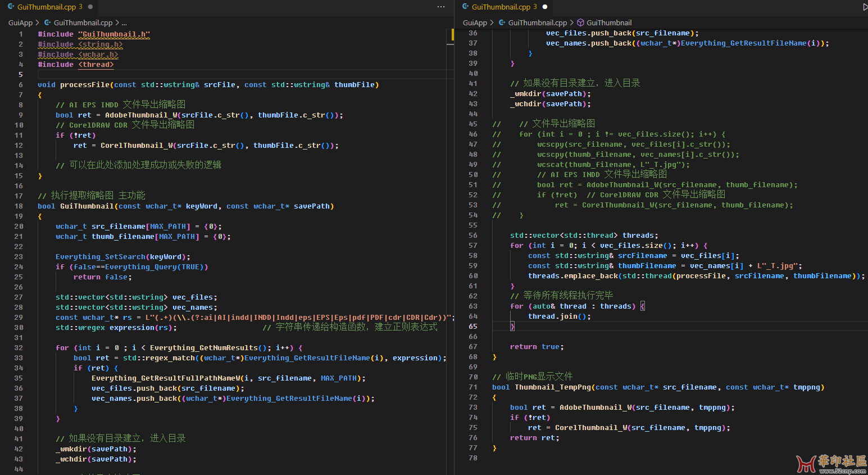
Task: Open the left editor's More Actions ellipsis menu
Action: (x=441, y=7)
